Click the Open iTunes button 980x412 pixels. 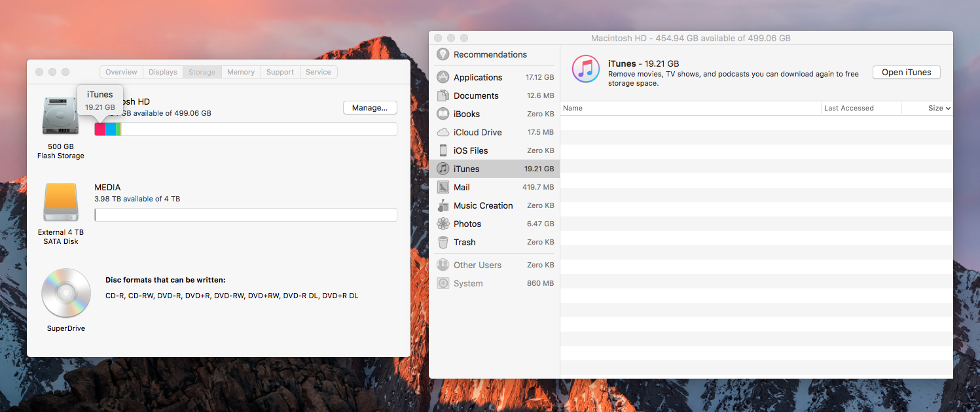coord(906,73)
